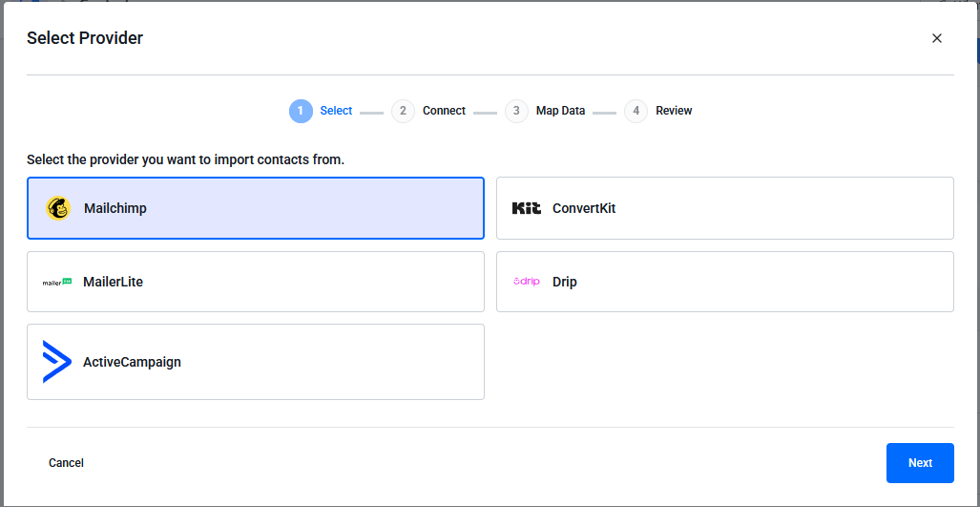
Task: Choose ConvertKit as the provider
Action: coord(725,208)
